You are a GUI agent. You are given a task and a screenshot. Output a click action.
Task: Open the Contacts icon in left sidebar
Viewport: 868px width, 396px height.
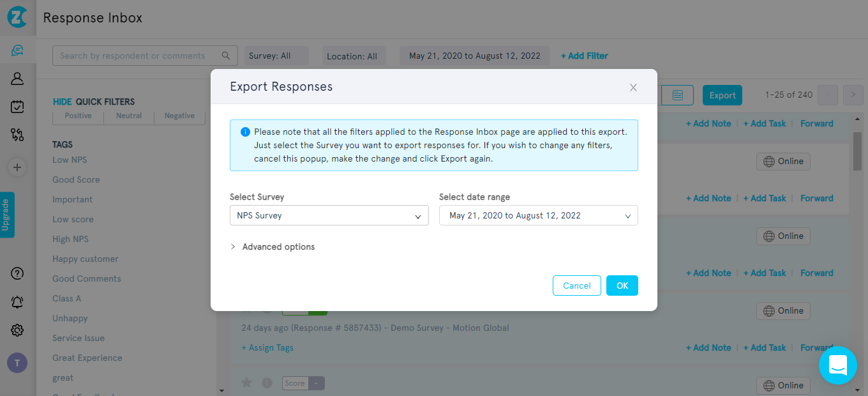[x=17, y=79]
